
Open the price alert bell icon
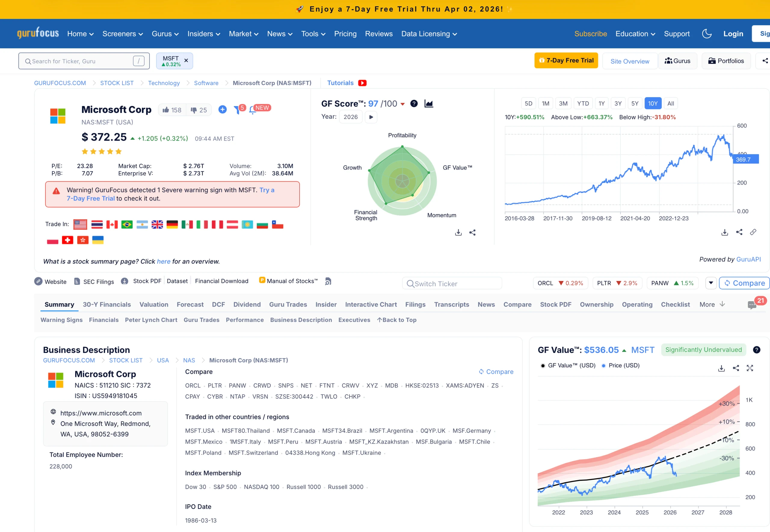click(x=252, y=110)
